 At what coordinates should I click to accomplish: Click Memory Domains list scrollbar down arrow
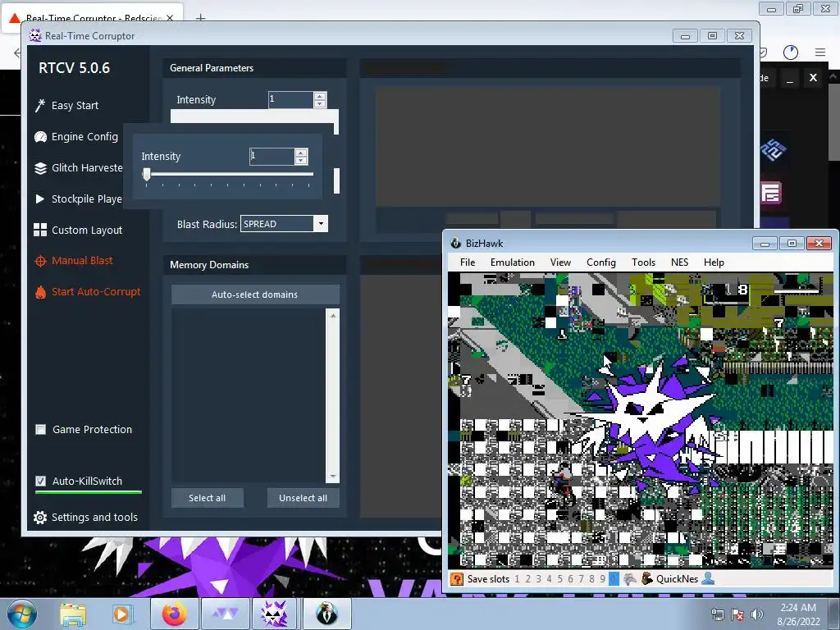tap(333, 477)
